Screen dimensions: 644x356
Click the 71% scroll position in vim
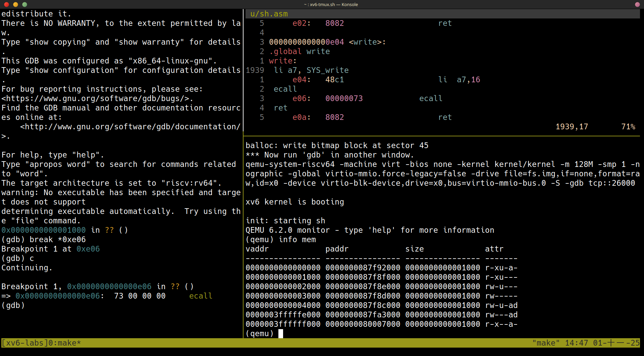pos(628,127)
